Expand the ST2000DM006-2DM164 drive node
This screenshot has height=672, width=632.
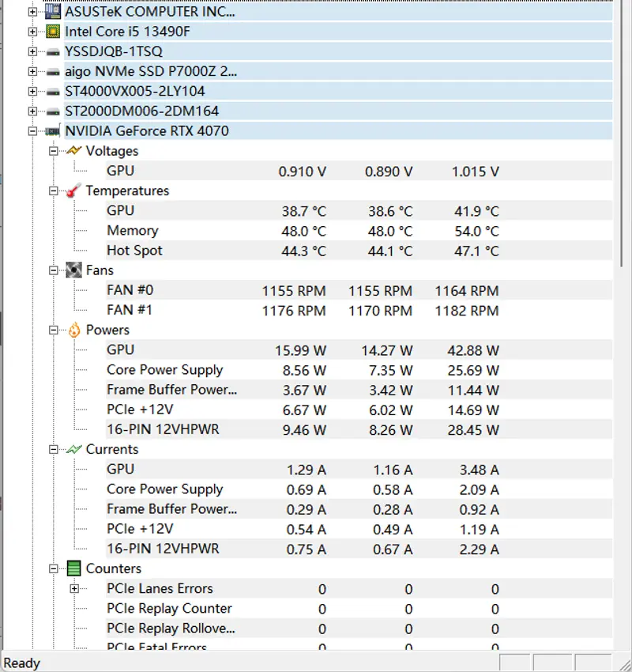point(32,111)
